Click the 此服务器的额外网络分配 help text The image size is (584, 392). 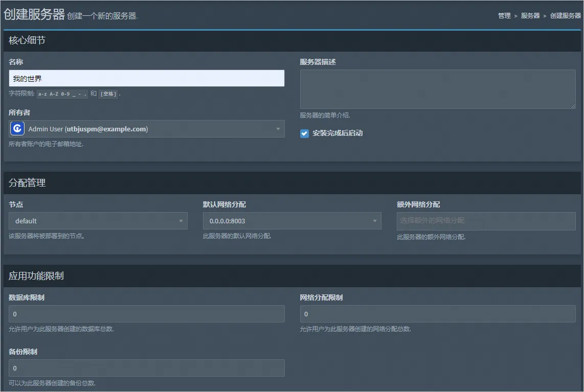coord(431,237)
